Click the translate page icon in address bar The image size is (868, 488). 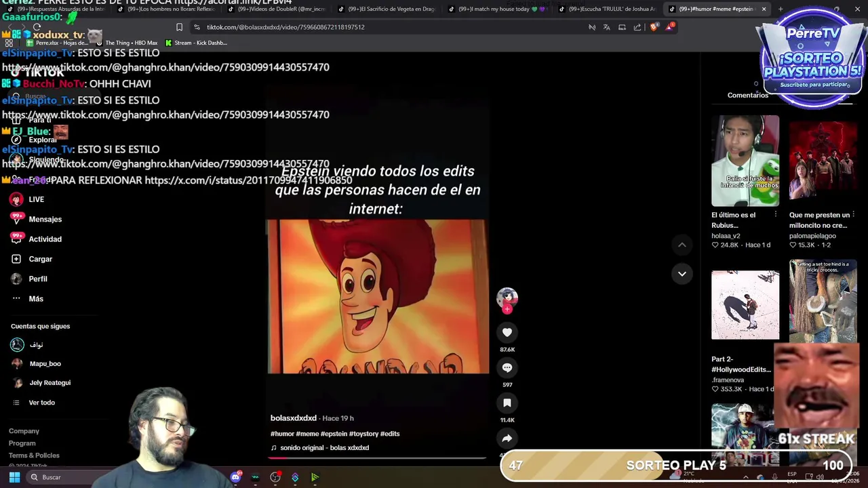click(606, 27)
